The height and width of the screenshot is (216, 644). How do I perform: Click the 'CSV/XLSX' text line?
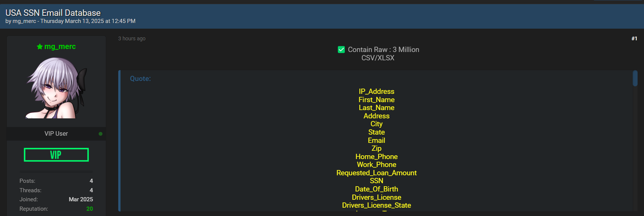coord(378,58)
